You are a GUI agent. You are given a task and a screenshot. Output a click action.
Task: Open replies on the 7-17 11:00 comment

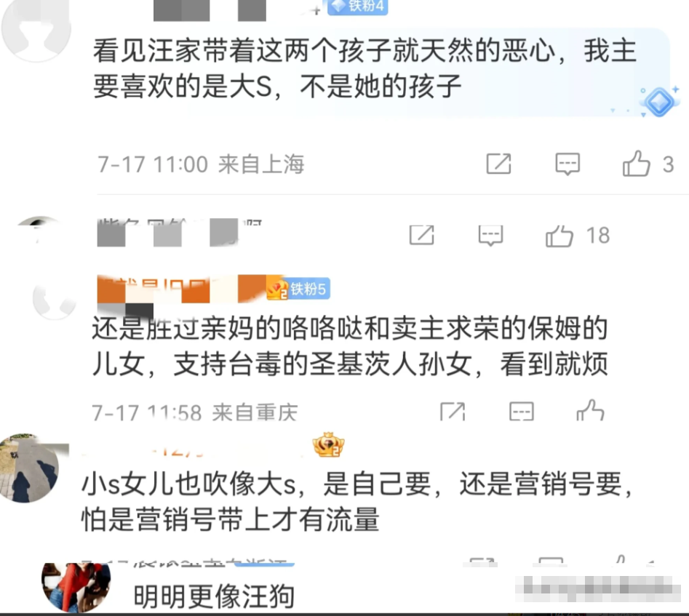pos(567,164)
